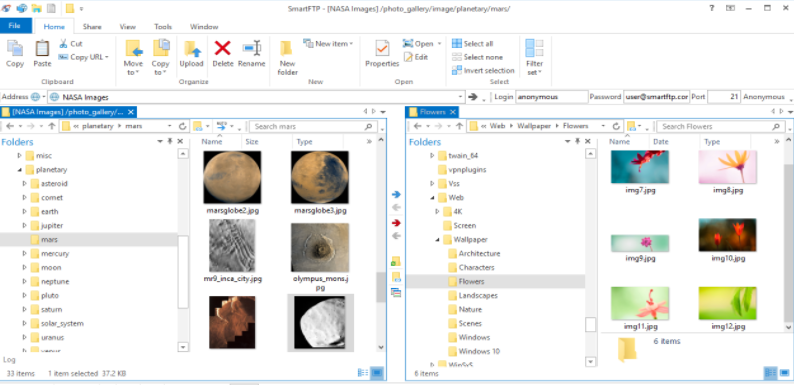Select the olympus_mons.jpg thumbnail
This screenshot has height=385, width=794.
coord(320,248)
